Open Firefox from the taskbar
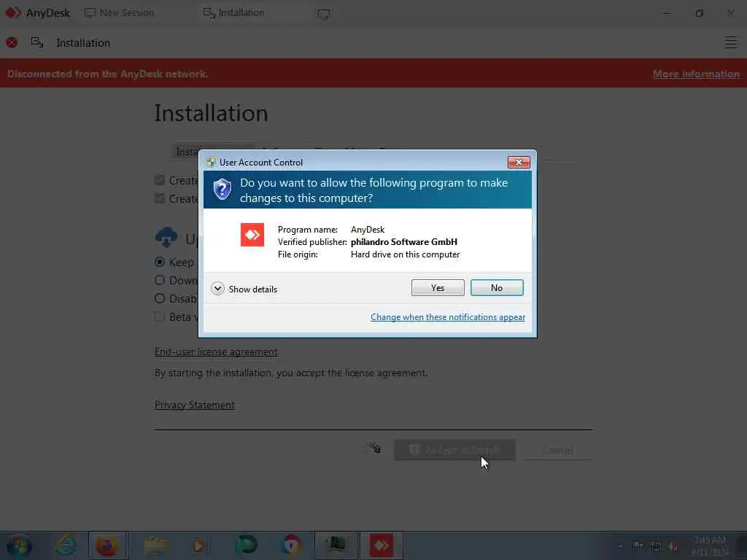Viewport: 747px width, 560px height. tap(107, 546)
